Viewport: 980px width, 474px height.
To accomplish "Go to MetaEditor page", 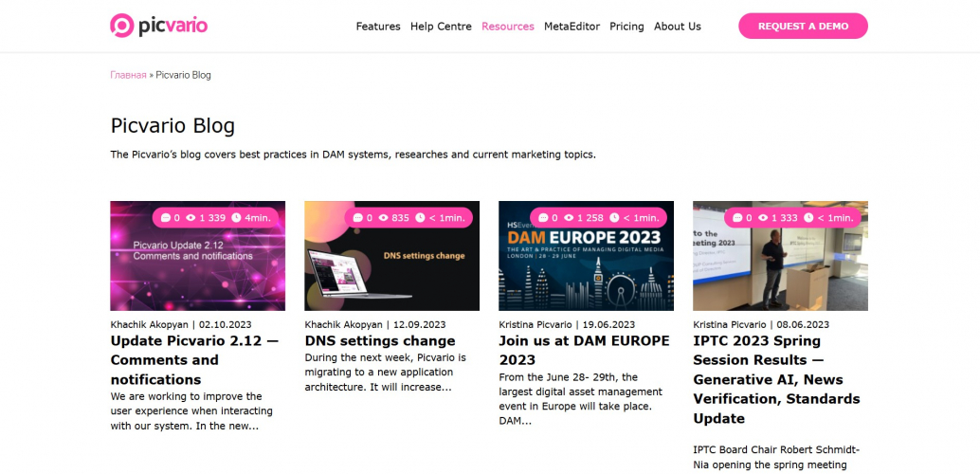I will 572,27.
